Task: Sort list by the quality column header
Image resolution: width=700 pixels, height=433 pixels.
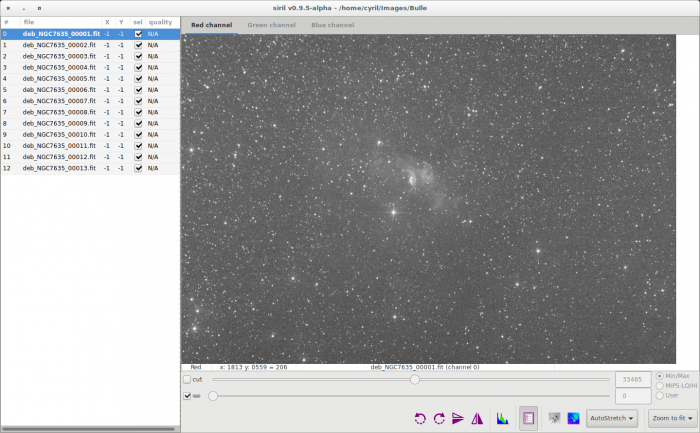Action: click(162, 22)
